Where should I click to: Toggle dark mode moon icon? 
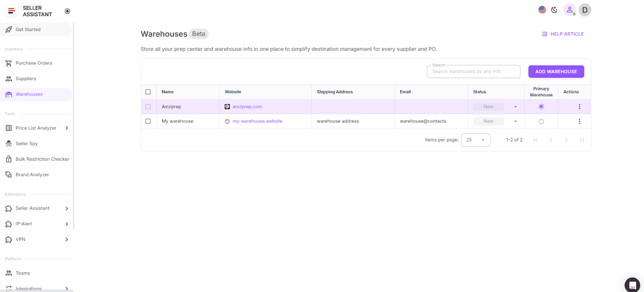[x=554, y=10]
